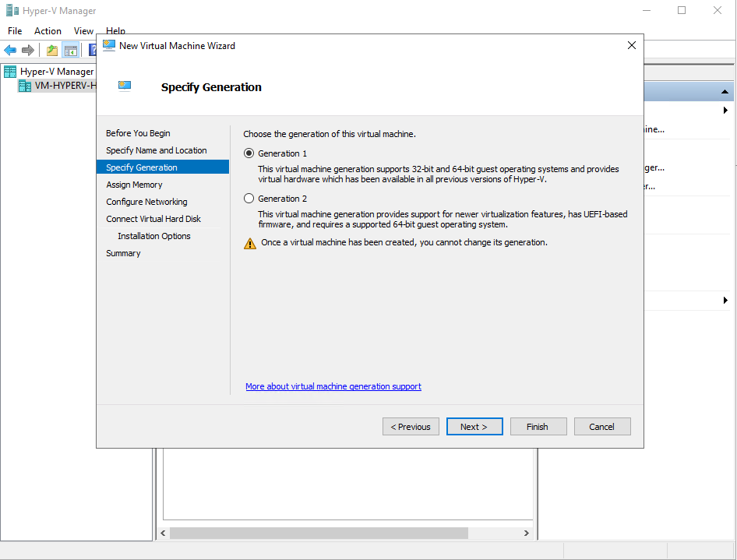The width and height of the screenshot is (737, 560).
Task: Click the Previous button
Action: [x=411, y=427]
